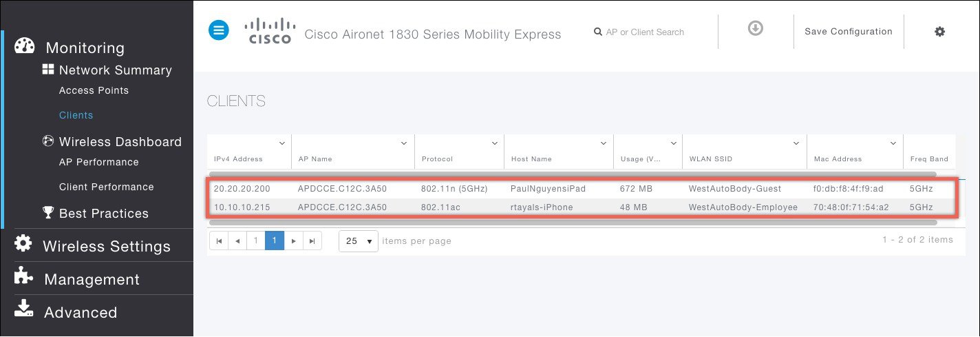Screen dimensions: 980x337
Task: Click the Wireless Settings gear icon
Action: point(23,245)
